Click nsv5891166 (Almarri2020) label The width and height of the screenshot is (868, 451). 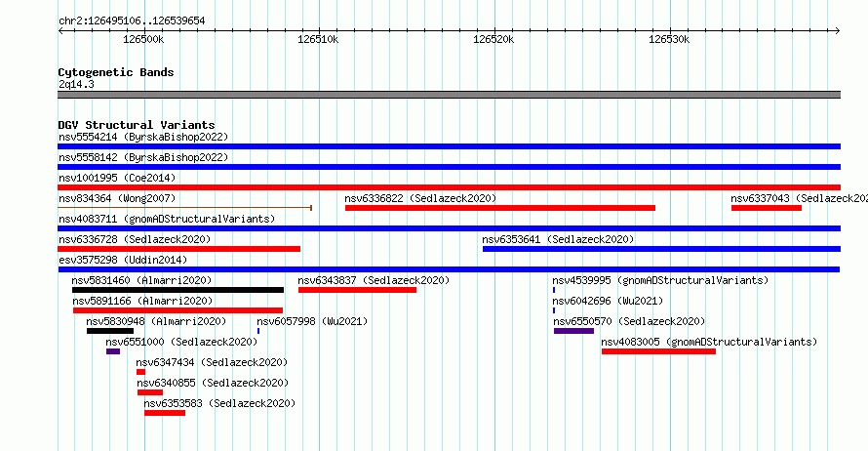(x=142, y=301)
